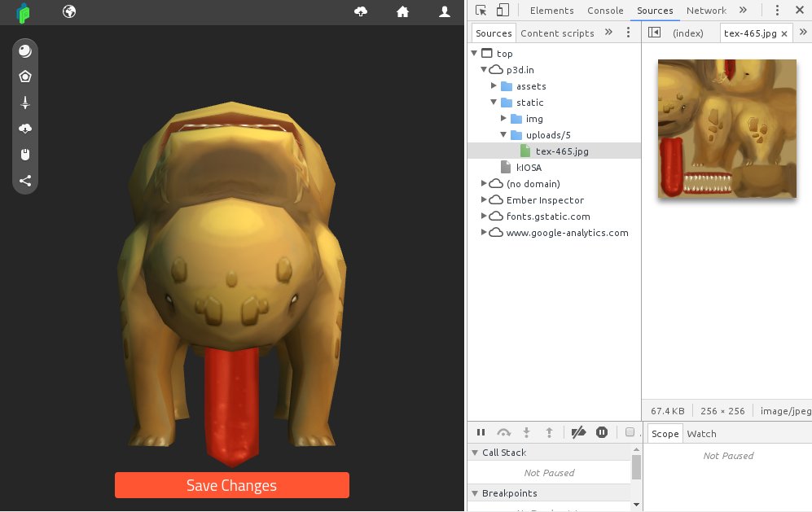Activate DevTools inspect element picker

coord(481,11)
